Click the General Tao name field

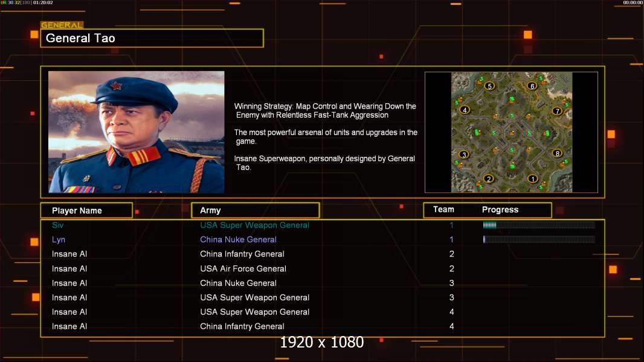pyautogui.click(x=152, y=38)
